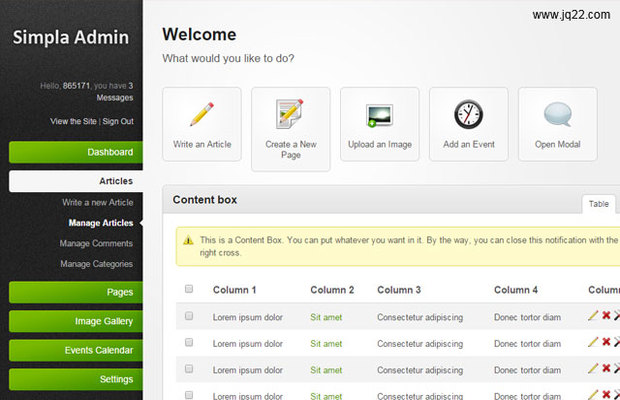Click the Welcome heading
620x400 pixels.
[x=199, y=34]
